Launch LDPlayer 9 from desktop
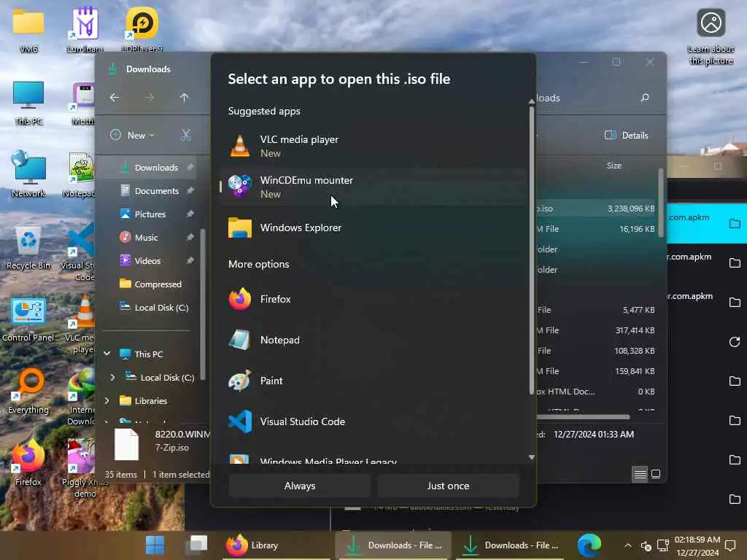Viewport: 747px width, 560px height. point(142,29)
